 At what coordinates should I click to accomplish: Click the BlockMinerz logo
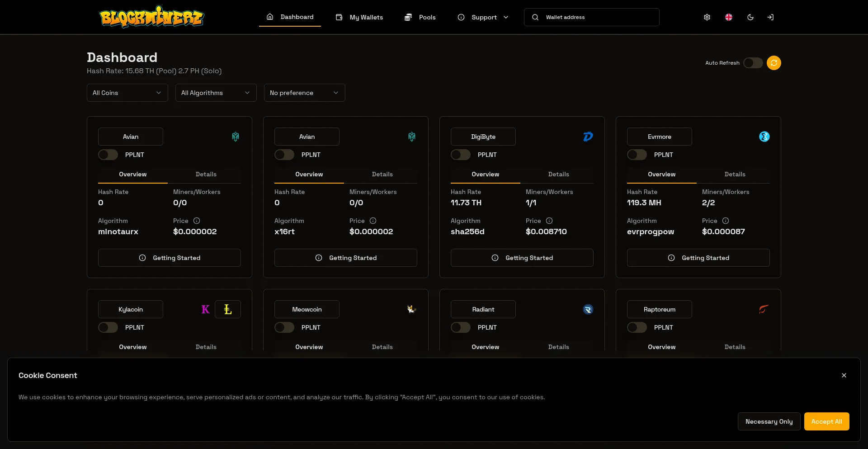(x=151, y=17)
